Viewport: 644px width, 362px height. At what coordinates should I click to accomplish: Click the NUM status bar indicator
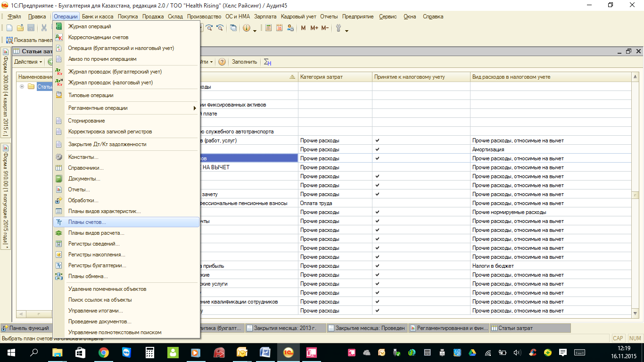[x=635, y=338]
